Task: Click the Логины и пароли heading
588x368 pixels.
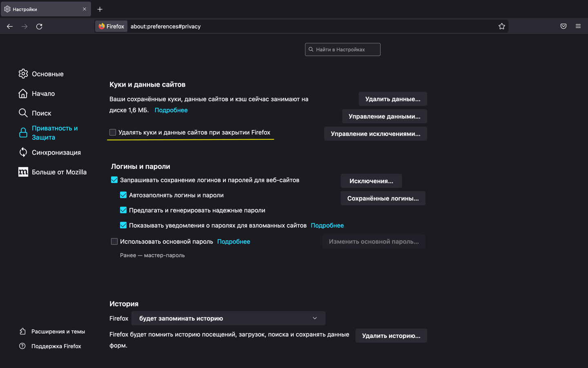Action: [x=140, y=166]
